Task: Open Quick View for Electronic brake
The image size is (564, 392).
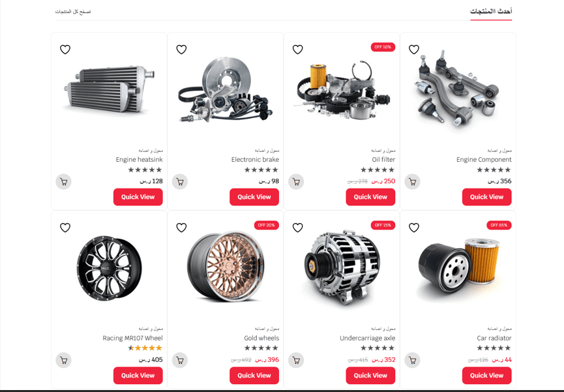Action: (254, 197)
